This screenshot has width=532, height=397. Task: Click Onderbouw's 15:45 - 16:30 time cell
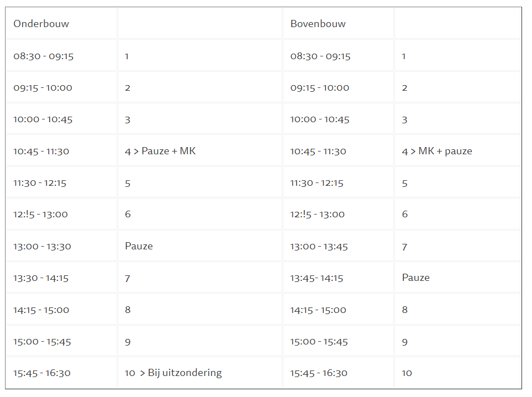pyautogui.click(x=43, y=373)
